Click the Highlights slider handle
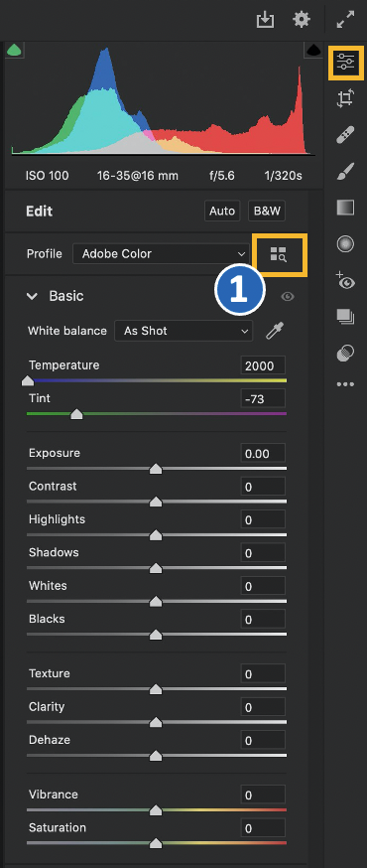Viewport: 367px width, 868px height. coord(156,535)
